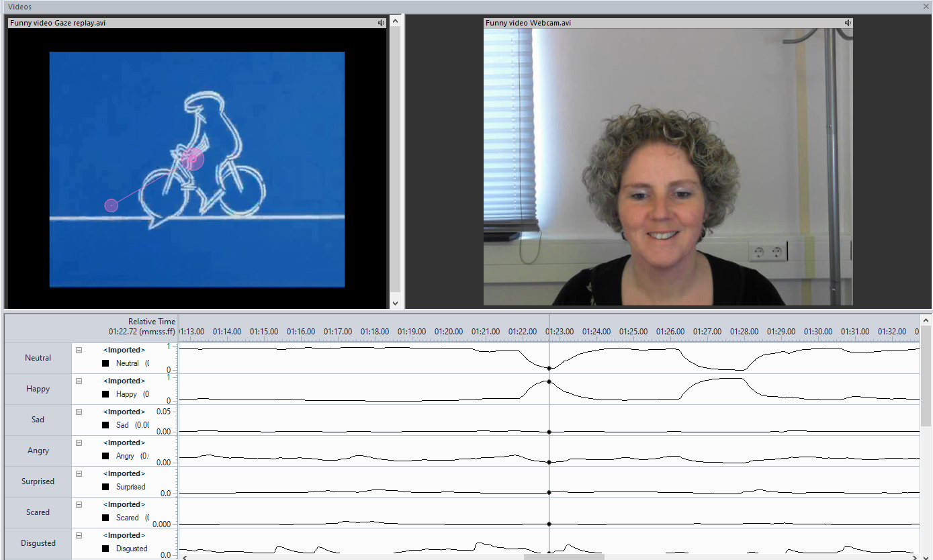This screenshot has width=933, height=560.
Task: Click the Surprised series label under Imported
Action: (x=130, y=487)
